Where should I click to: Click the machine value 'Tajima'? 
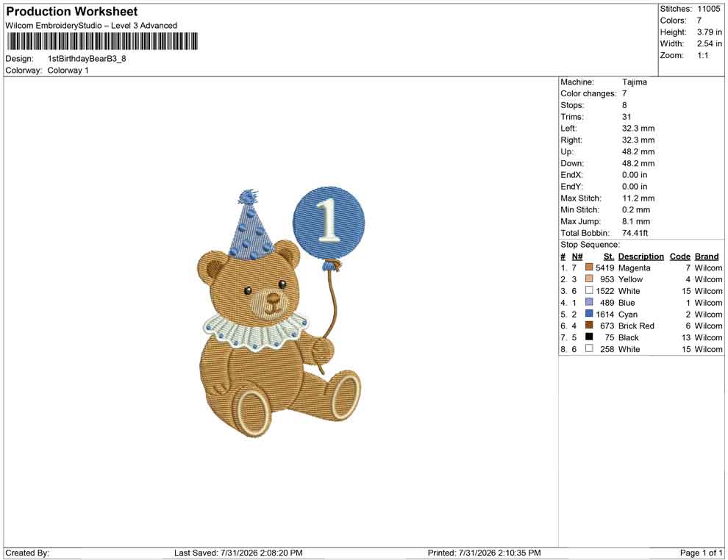(x=634, y=82)
